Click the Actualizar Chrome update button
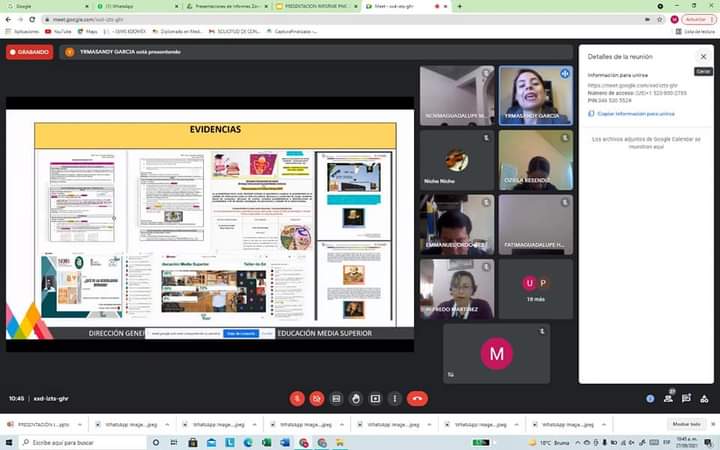Viewport: 720px width, 450px height. (698, 19)
